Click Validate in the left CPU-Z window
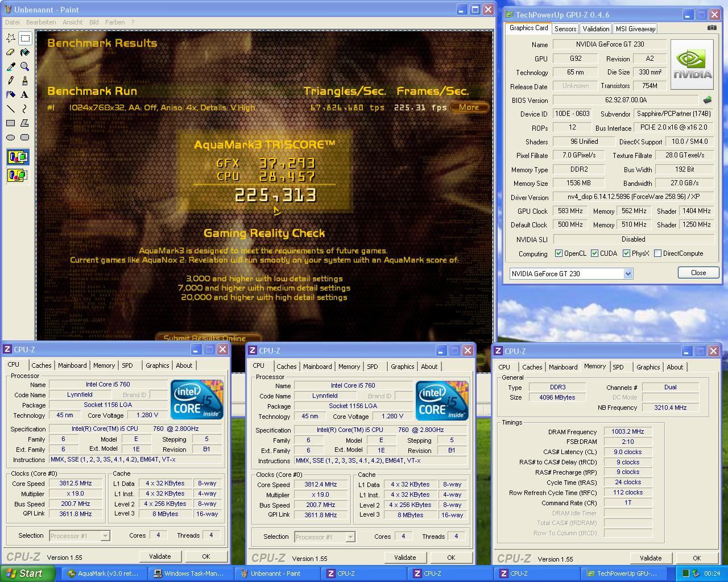 160,556
